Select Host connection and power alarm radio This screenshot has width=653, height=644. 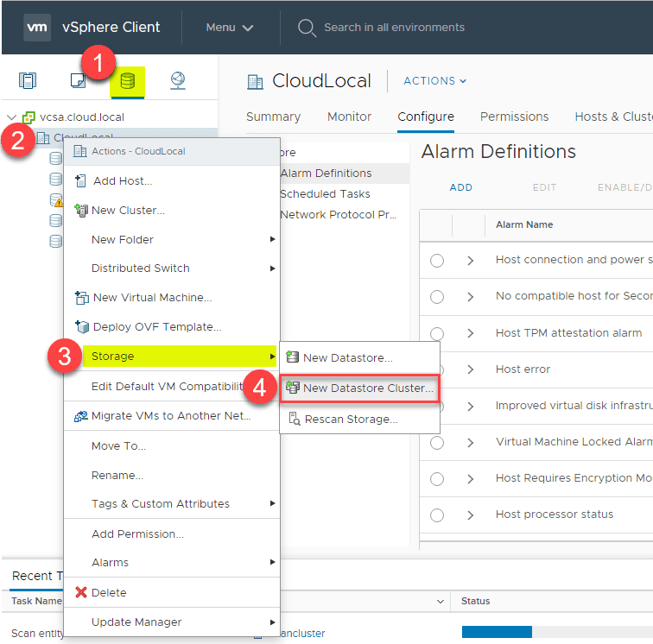tap(437, 261)
